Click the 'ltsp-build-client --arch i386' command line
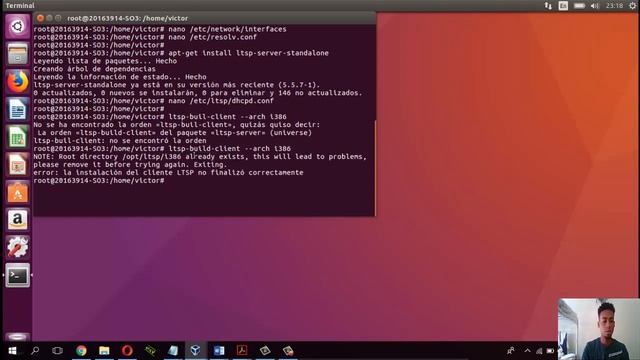640x360 pixels. point(162,149)
